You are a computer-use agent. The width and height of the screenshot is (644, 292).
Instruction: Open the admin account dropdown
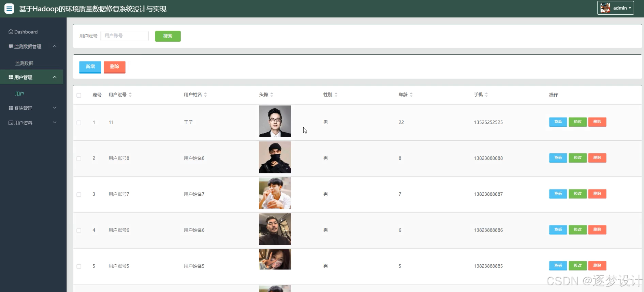(x=615, y=8)
